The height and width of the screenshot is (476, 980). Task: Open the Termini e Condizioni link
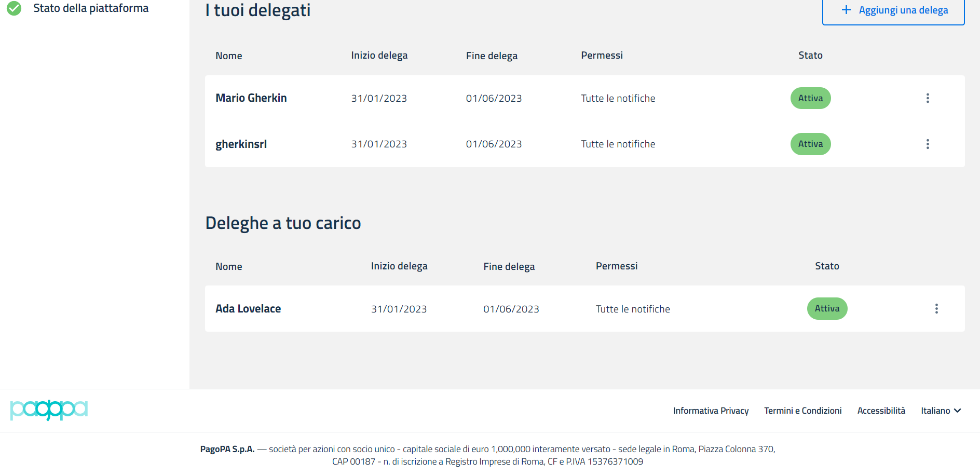tap(802, 411)
